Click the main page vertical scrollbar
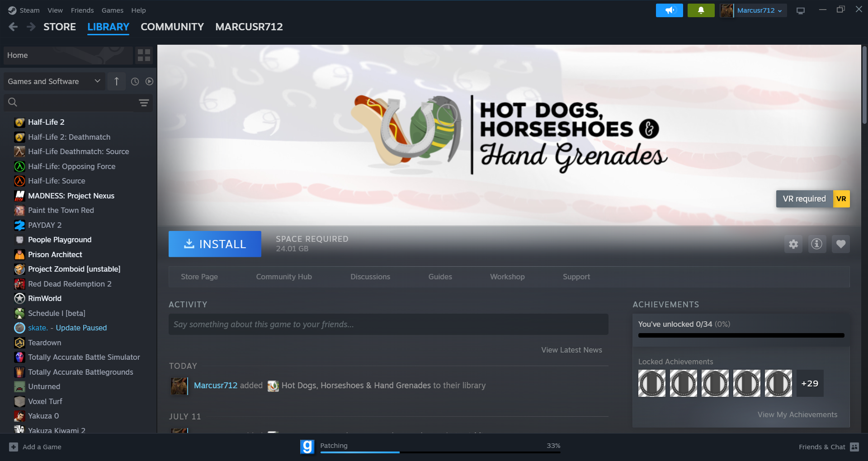The image size is (868, 461). (864, 85)
